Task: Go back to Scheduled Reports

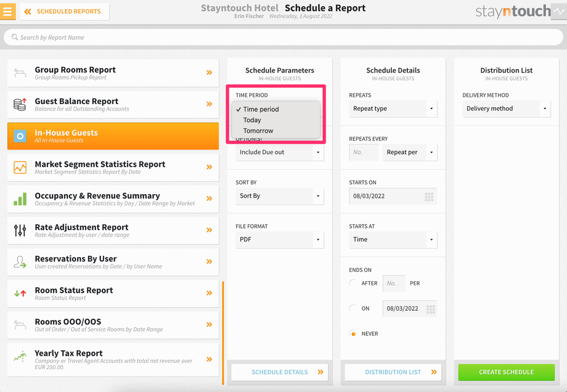Action: tap(64, 12)
